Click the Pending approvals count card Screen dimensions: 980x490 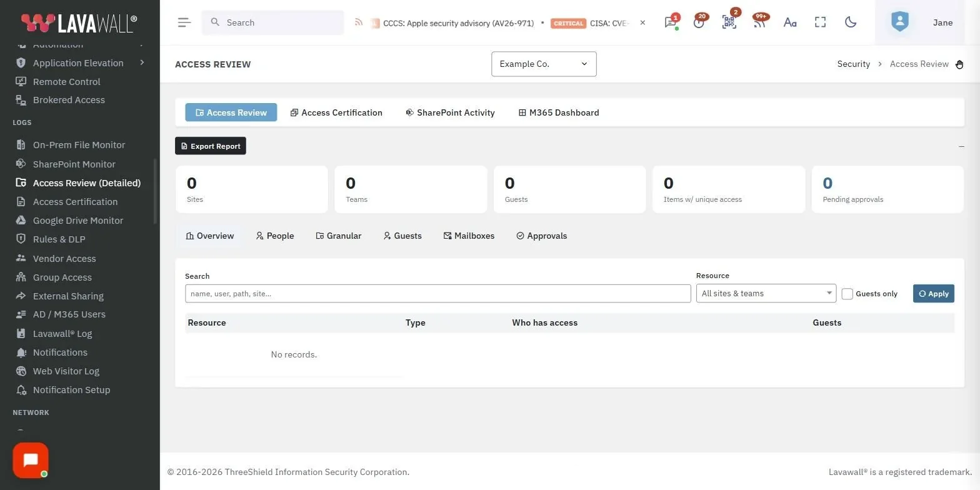pyautogui.click(x=887, y=189)
